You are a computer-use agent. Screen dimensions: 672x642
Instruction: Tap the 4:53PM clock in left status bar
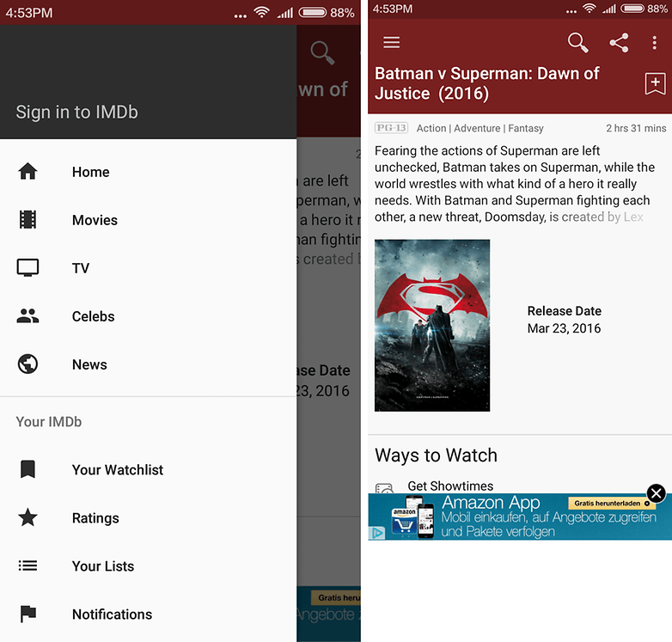click(x=29, y=12)
